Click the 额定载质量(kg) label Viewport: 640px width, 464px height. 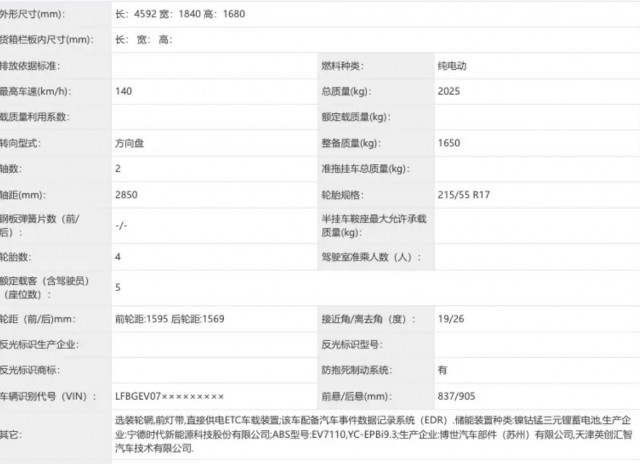click(356, 117)
